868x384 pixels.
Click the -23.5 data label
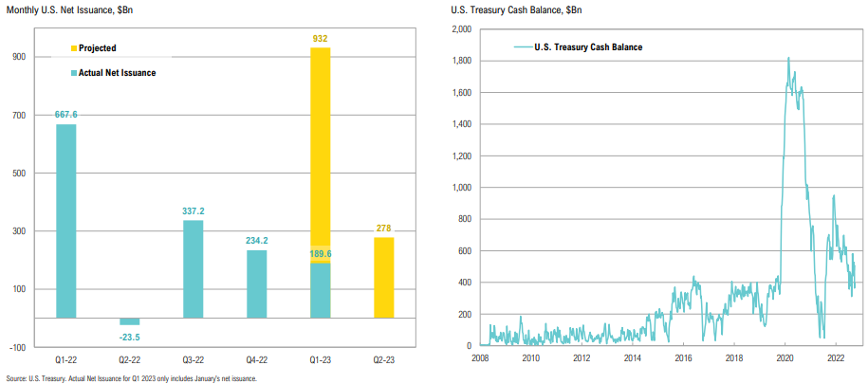click(x=130, y=336)
